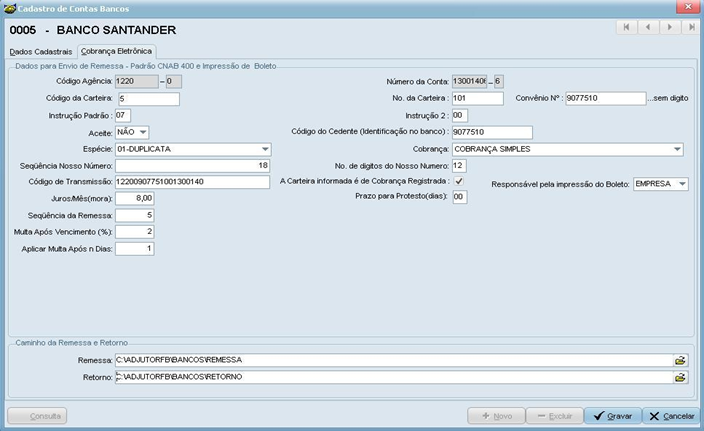Click the Código do Cedente field

point(492,132)
